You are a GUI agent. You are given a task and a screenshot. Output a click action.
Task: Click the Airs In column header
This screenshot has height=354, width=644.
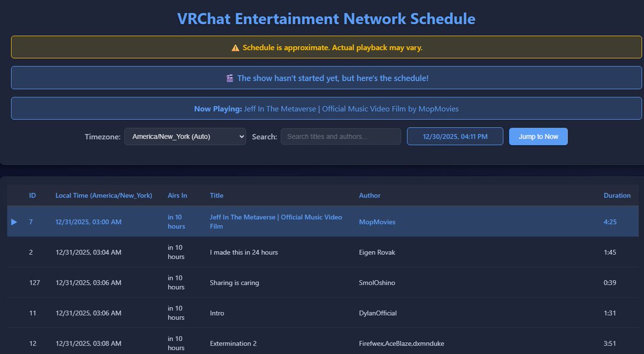178,196
